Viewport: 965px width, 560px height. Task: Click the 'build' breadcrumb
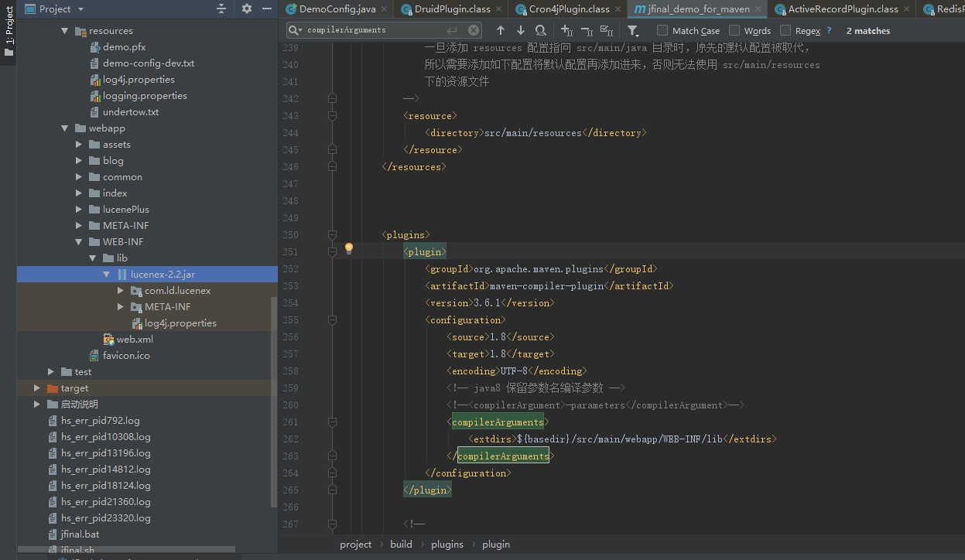point(401,545)
